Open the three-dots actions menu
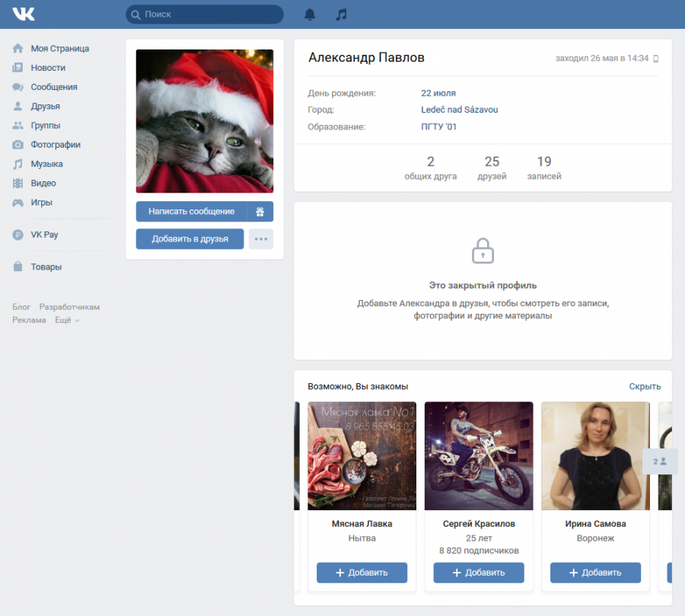This screenshot has width=685, height=616. (261, 239)
